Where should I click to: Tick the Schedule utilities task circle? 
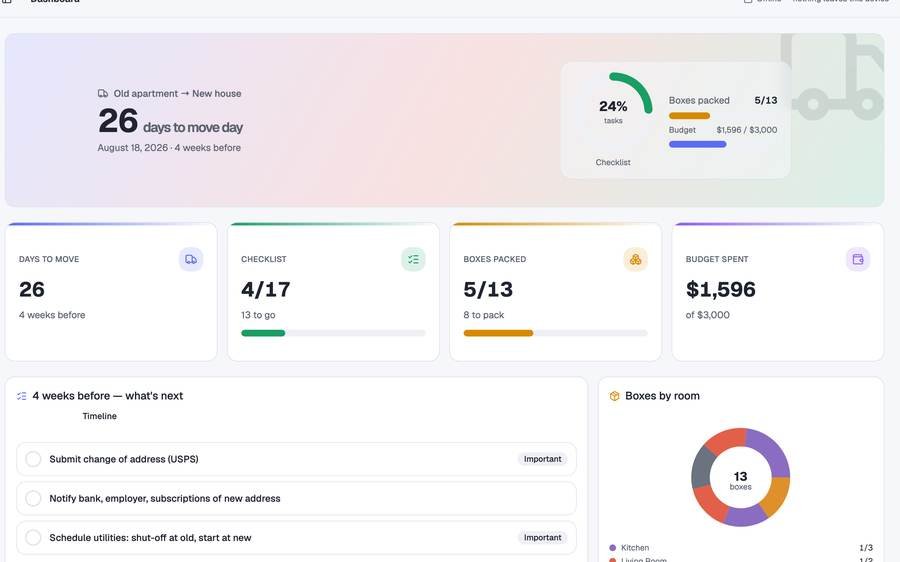pos(33,538)
